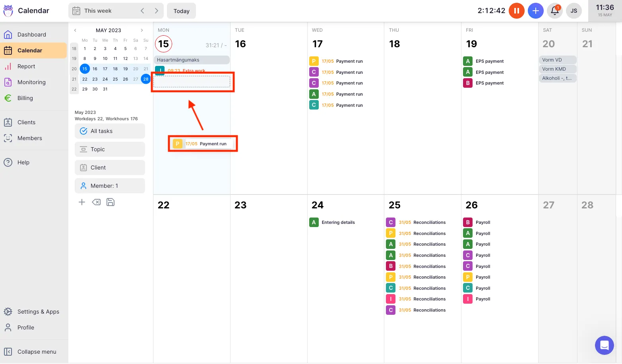The height and width of the screenshot is (364, 622).
Task: Open Settings & Apps
Action: point(38,312)
